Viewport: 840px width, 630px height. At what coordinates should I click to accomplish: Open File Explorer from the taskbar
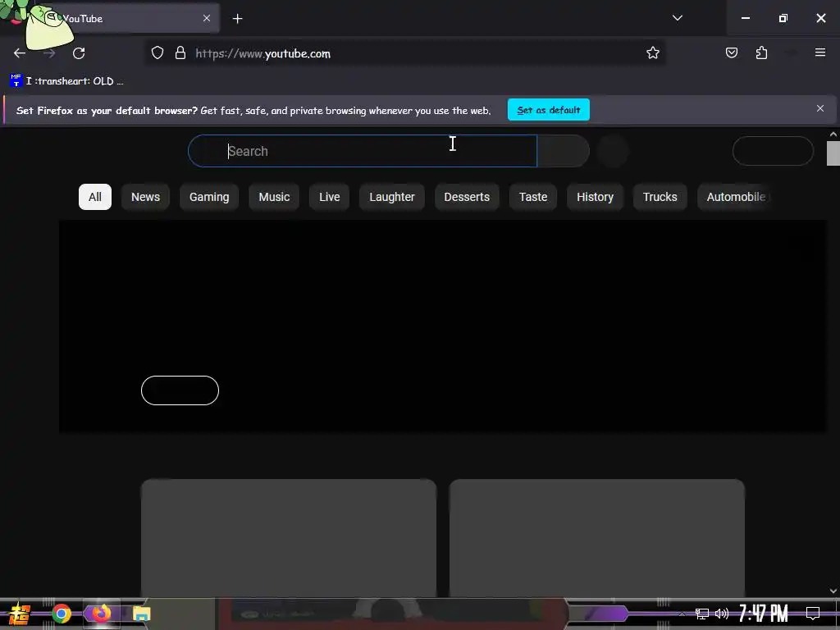pos(141,614)
